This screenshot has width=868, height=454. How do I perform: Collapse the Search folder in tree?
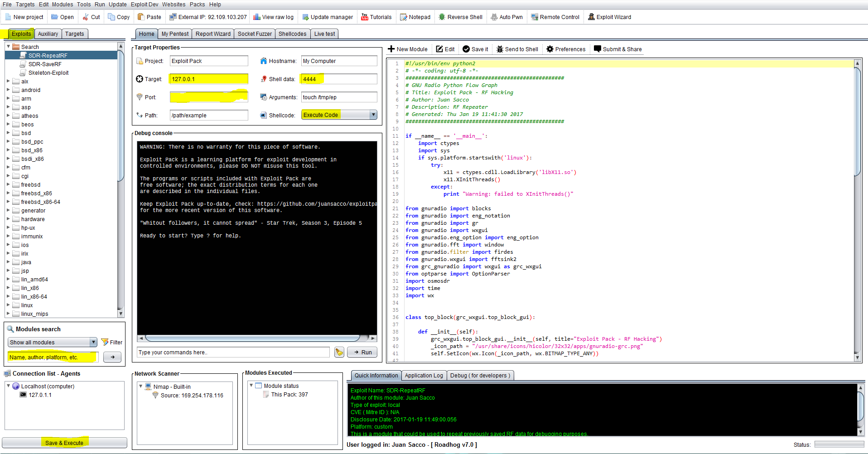click(x=8, y=47)
